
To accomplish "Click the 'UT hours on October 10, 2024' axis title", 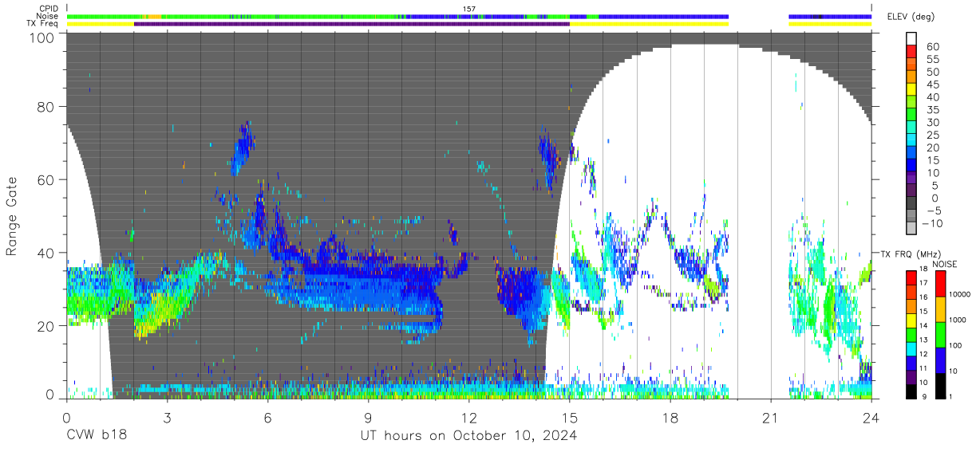I will click(x=468, y=436).
